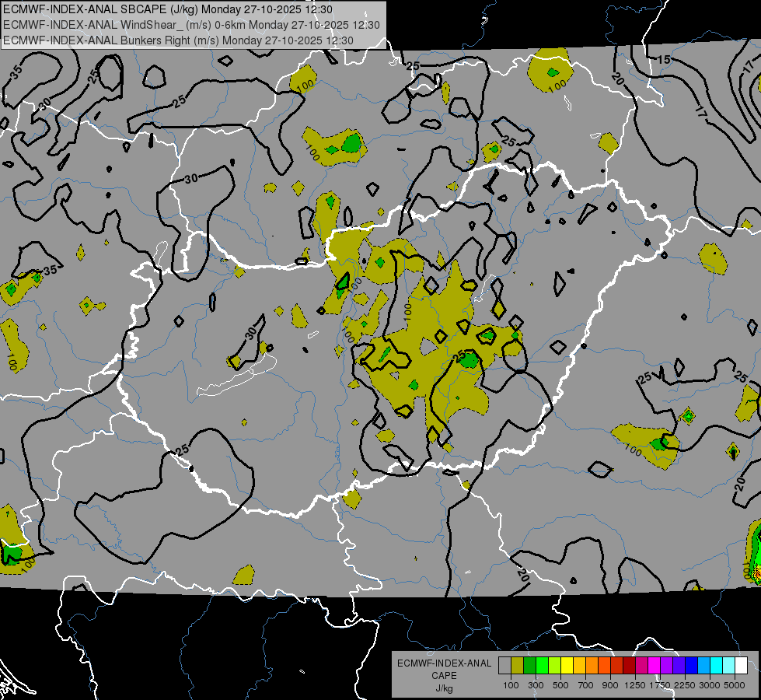The image size is (761, 700).
Task: Click the CAPE label in the legend
Action: click(x=444, y=675)
